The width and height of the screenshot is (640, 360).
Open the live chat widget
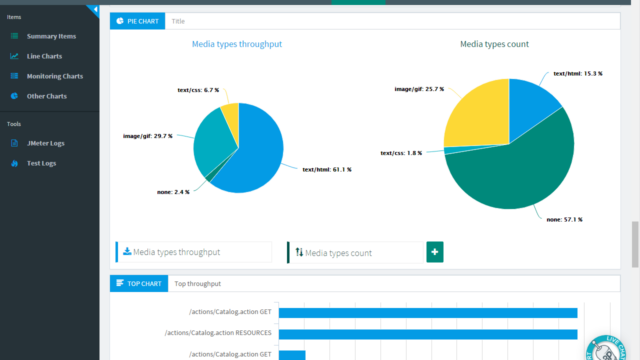click(606, 348)
